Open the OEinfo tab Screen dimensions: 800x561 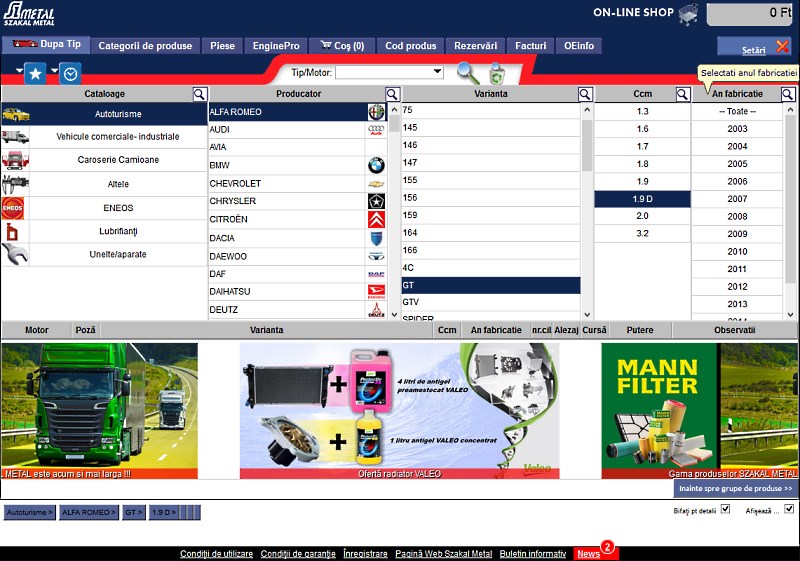coord(579,46)
